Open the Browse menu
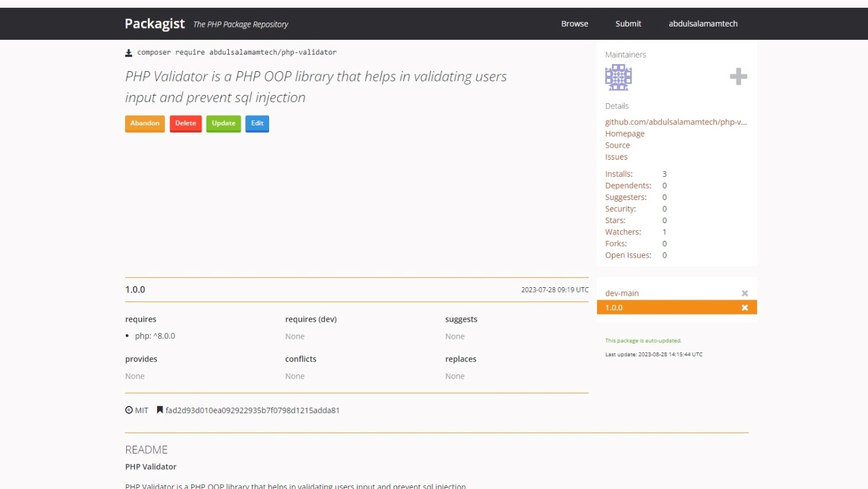 coord(575,24)
